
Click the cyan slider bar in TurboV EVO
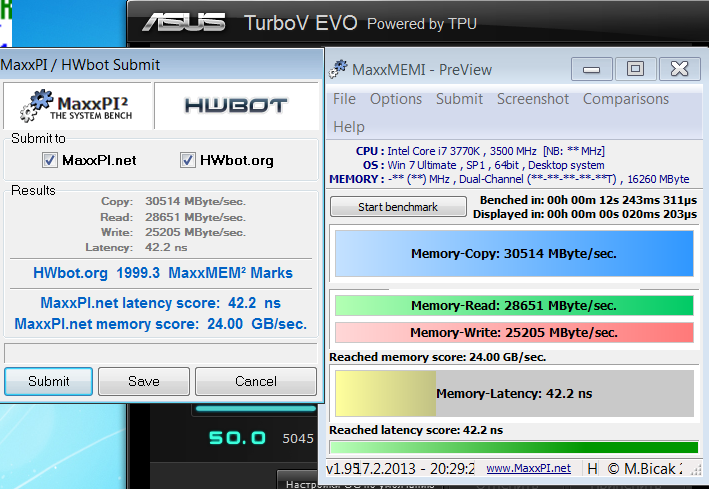tap(255, 409)
